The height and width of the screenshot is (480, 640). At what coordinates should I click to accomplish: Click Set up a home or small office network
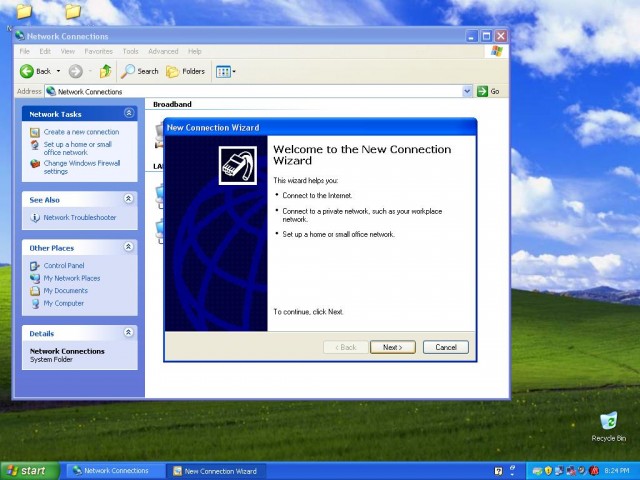tap(78, 148)
